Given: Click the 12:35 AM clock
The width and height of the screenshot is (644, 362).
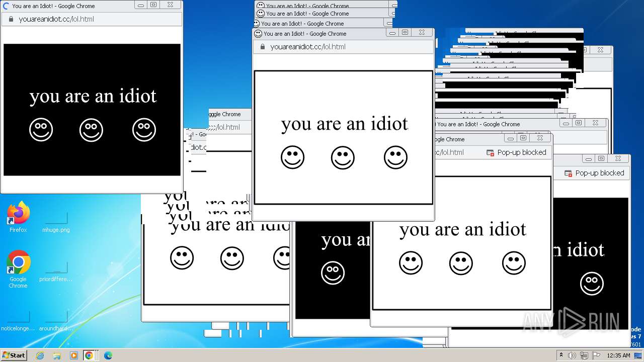Looking at the screenshot, I should click(x=618, y=355).
